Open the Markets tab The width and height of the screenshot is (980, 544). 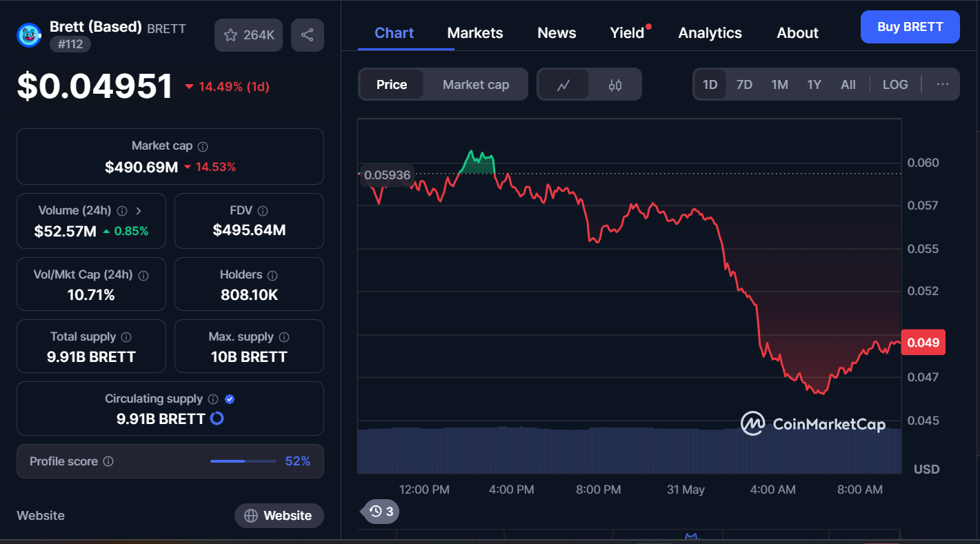tap(475, 32)
